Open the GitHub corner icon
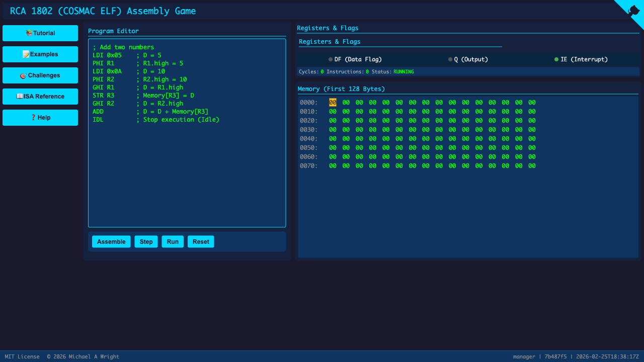This screenshot has height=362, width=644. (x=632, y=11)
